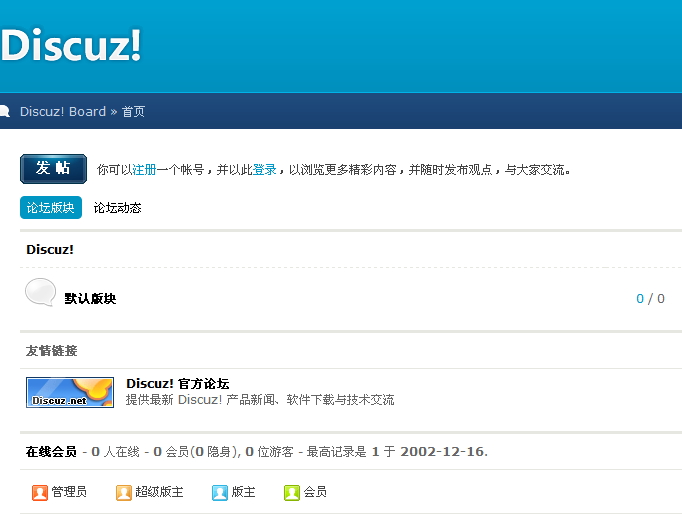This screenshot has width=682, height=524.
Task: Click the blue 版主 user icon
Action: pyautogui.click(x=220, y=493)
